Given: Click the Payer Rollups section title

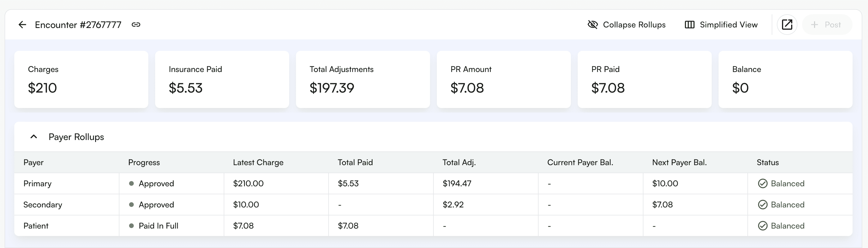Looking at the screenshot, I should coord(76,137).
